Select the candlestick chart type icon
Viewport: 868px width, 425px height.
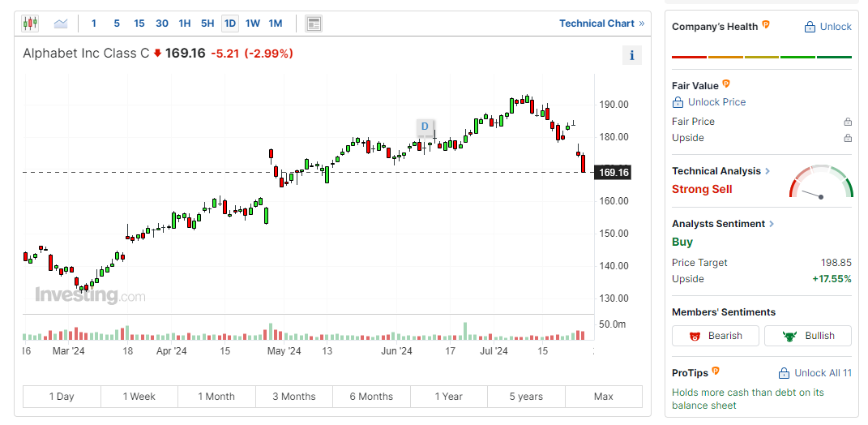pos(30,24)
